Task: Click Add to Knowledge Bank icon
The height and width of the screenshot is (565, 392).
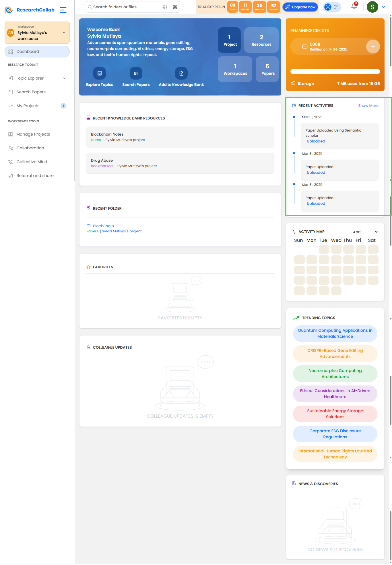Action: pyautogui.click(x=181, y=73)
